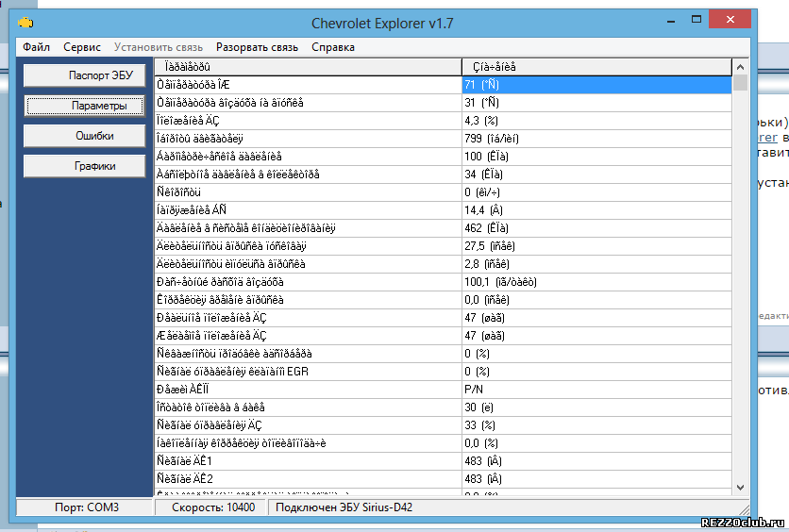Select the cell with value 30 in parameter table
789x532 pixels.
coord(596,407)
